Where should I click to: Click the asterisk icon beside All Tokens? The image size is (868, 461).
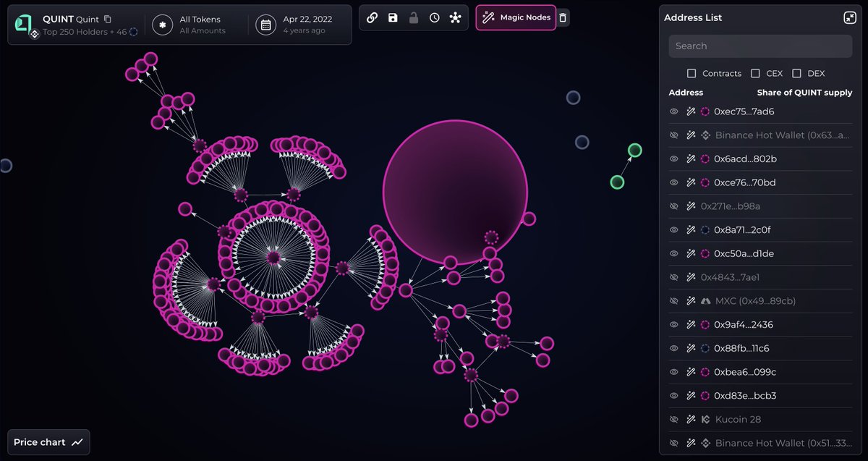[x=163, y=25]
